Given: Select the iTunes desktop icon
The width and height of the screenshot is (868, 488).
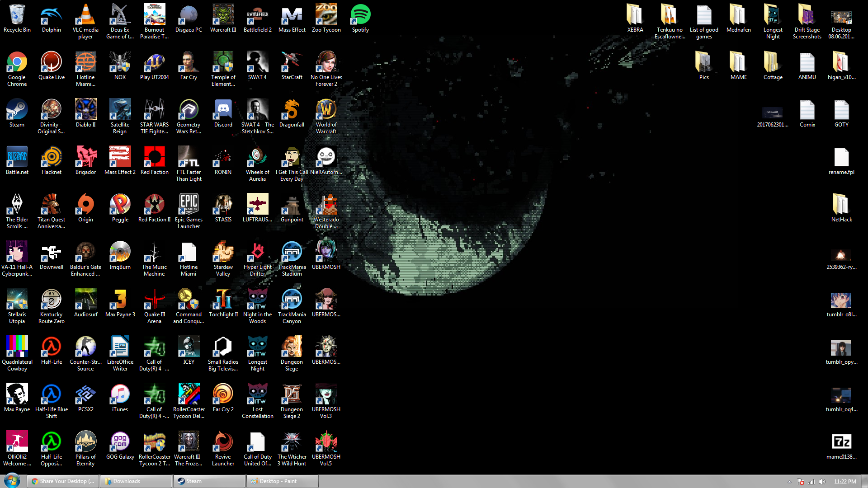Looking at the screenshot, I should pyautogui.click(x=120, y=394).
